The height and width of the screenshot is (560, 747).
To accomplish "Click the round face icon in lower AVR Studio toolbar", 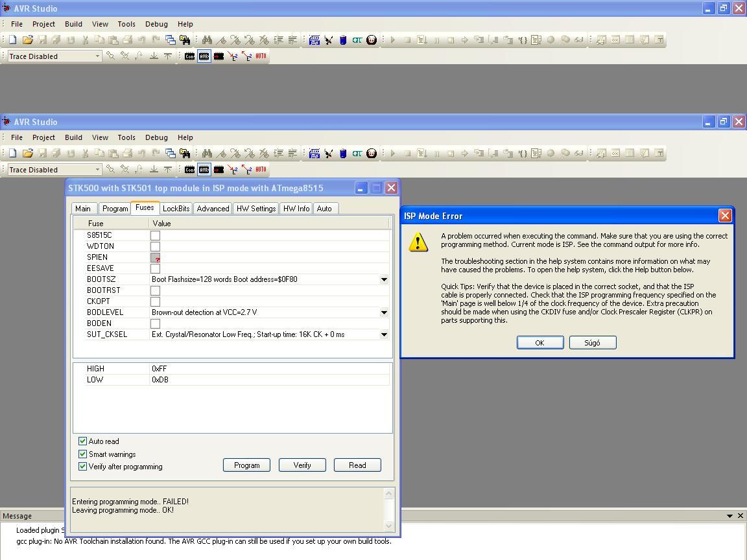I will (x=372, y=154).
